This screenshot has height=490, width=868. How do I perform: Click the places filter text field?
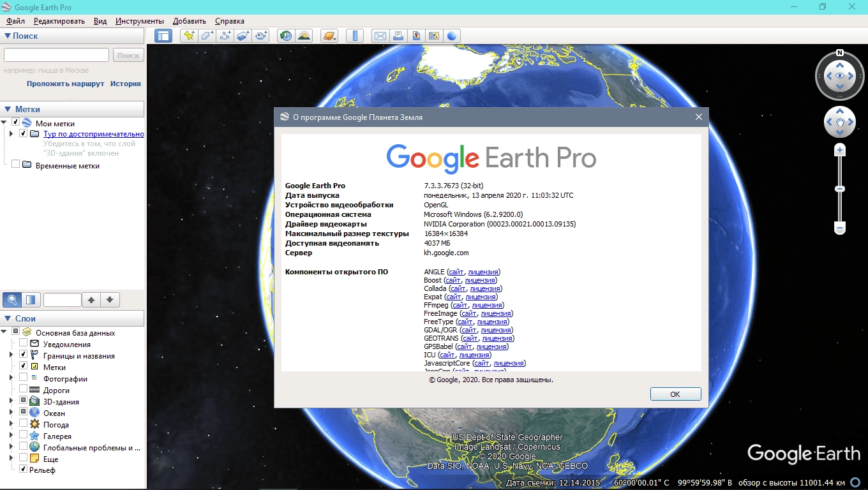(x=63, y=300)
